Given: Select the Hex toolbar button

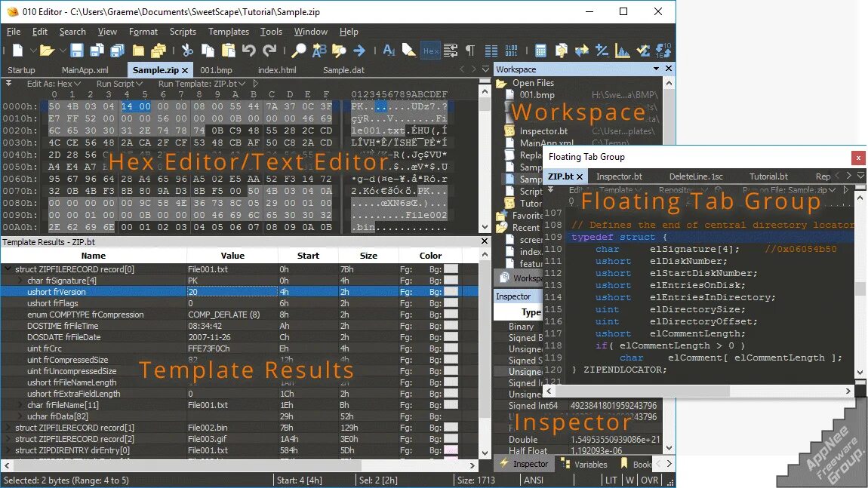Looking at the screenshot, I should (x=431, y=50).
